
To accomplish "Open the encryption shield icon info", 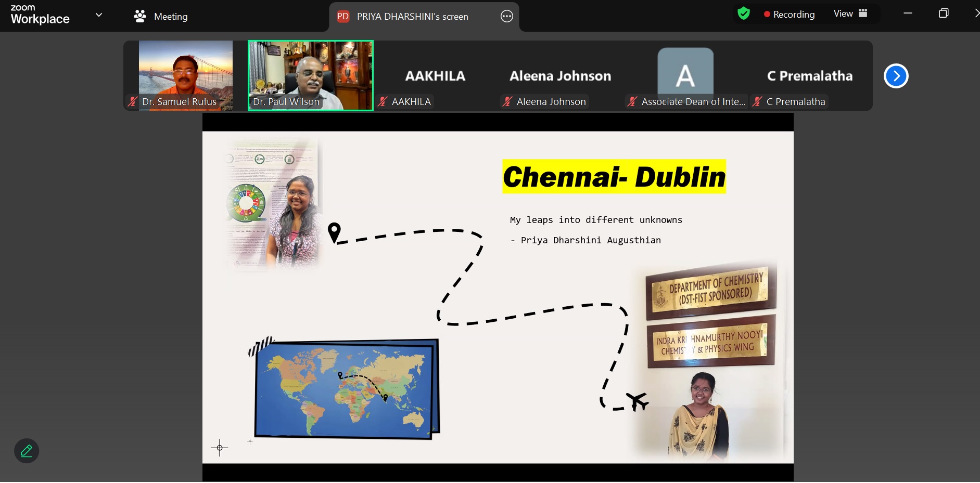I will (x=744, y=14).
